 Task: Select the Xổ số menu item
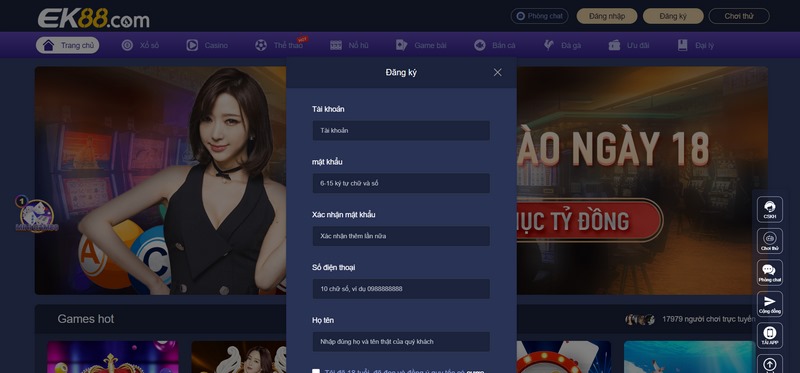tap(140, 45)
